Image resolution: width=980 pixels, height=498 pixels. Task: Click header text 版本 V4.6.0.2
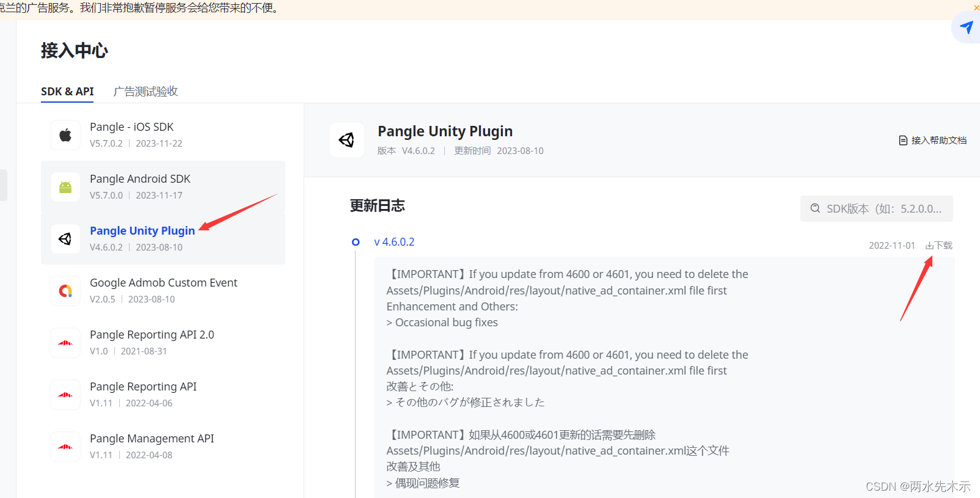(x=406, y=151)
